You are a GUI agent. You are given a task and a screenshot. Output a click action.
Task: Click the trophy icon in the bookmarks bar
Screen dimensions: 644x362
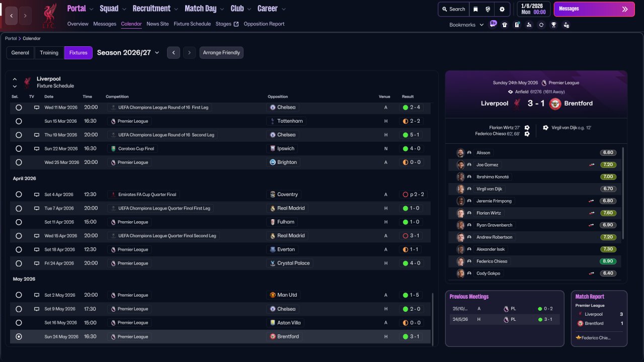point(553,25)
